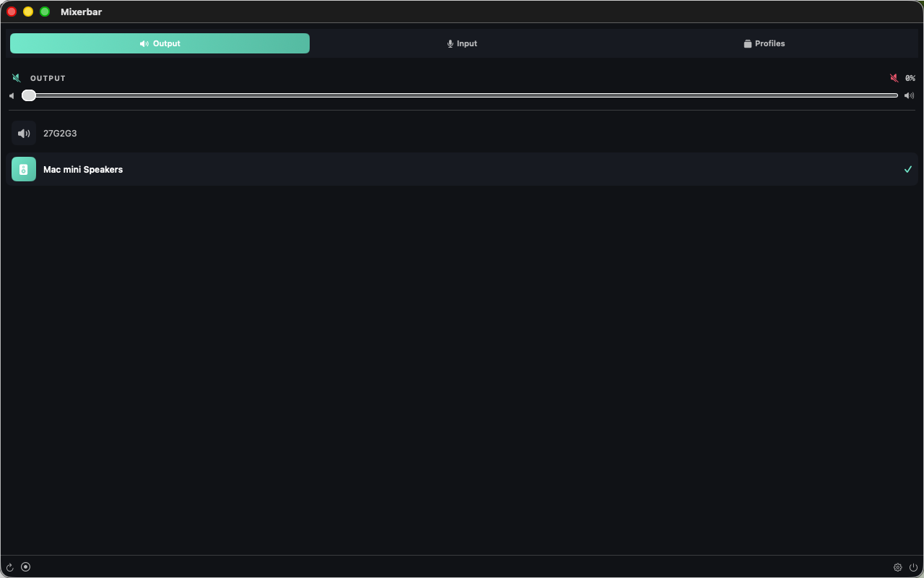
Task: Click the OUTPUT section label
Action: pos(48,78)
